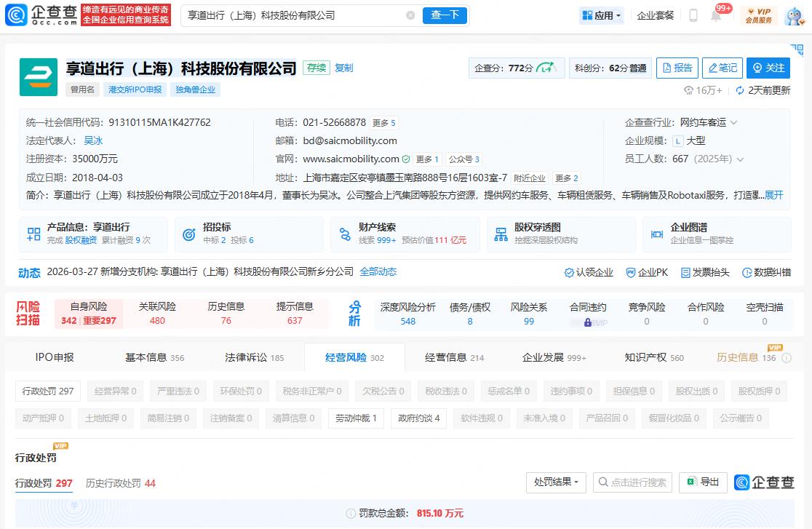The image size is (812, 529).
Task: Switch to the 法律诉讼 tab
Action: point(254,357)
